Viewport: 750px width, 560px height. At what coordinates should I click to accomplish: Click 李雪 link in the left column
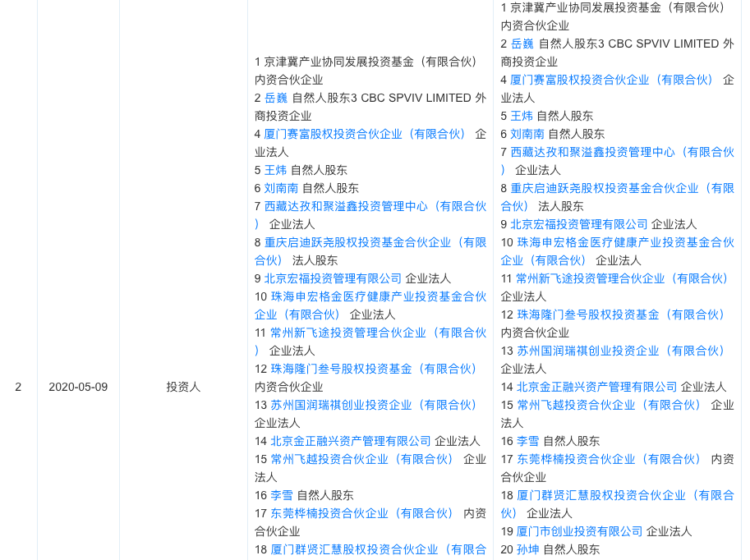coord(282,495)
